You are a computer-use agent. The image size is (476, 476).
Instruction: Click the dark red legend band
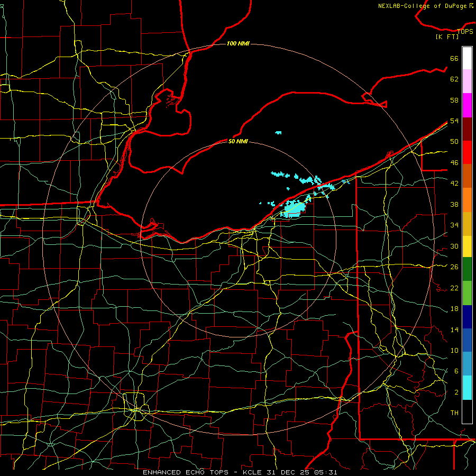(x=467, y=129)
